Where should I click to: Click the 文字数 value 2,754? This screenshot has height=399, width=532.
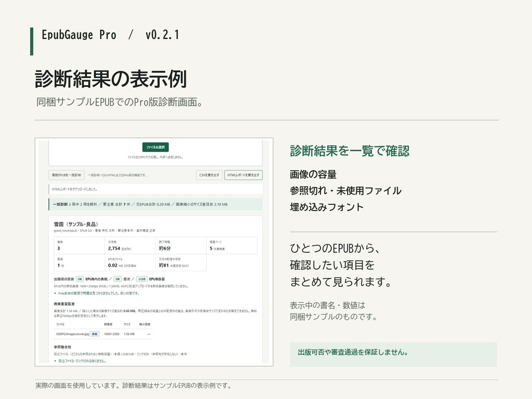114,248
